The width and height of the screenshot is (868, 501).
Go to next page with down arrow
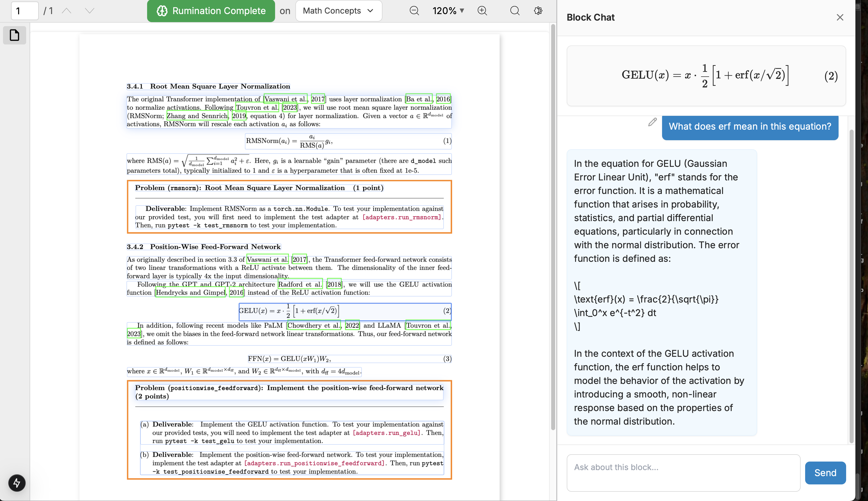(x=90, y=11)
